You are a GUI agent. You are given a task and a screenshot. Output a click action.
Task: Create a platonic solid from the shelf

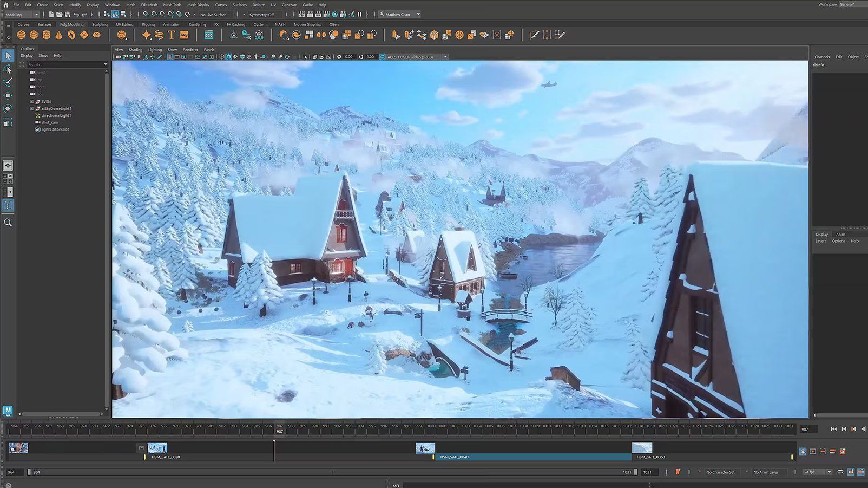(x=122, y=35)
